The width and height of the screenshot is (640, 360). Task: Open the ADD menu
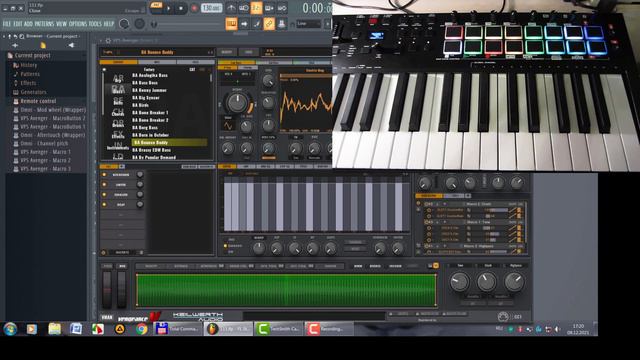coord(28,24)
